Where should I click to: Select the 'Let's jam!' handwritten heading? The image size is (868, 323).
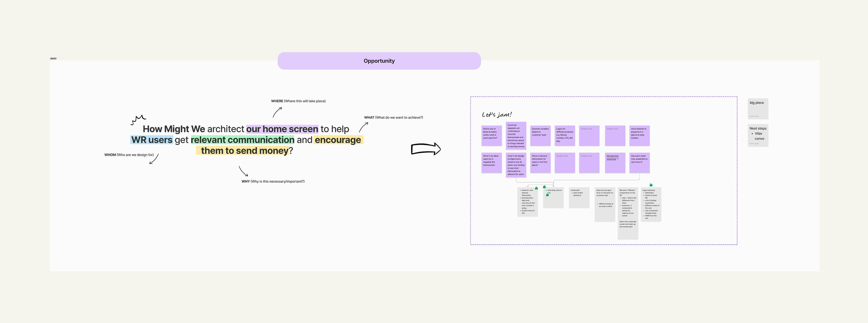click(x=497, y=115)
